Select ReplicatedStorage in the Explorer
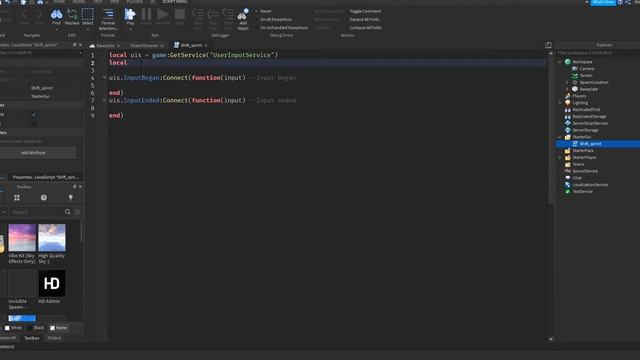Viewport: 640px width, 360px height. 589,116
